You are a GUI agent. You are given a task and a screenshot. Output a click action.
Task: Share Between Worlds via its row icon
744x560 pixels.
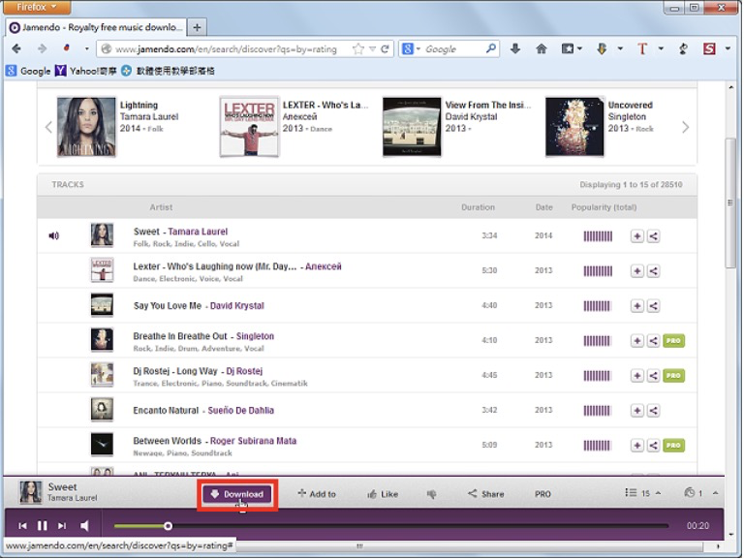(x=653, y=445)
